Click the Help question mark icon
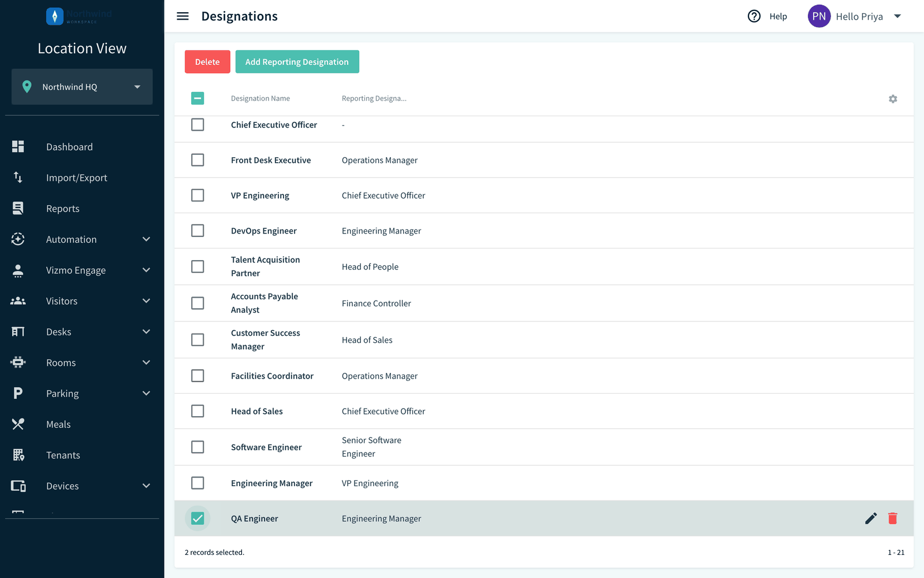924x578 pixels. point(754,16)
